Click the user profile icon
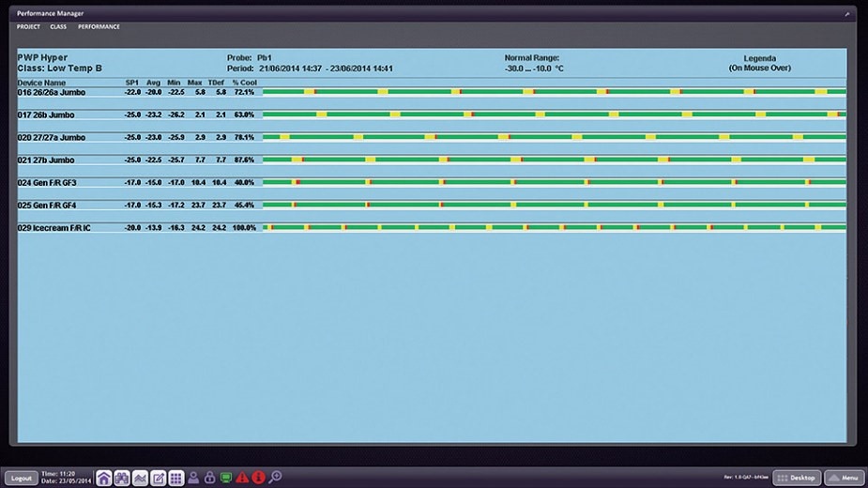Screen dimensions: 868x488 [193, 478]
